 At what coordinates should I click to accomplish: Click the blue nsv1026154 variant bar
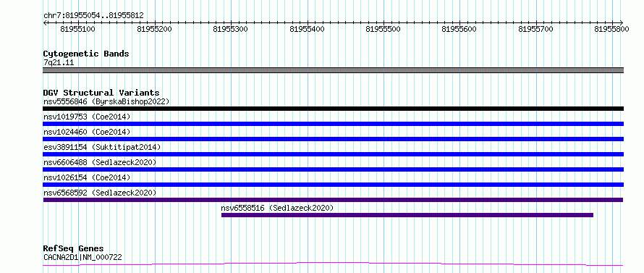tap(333, 185)
